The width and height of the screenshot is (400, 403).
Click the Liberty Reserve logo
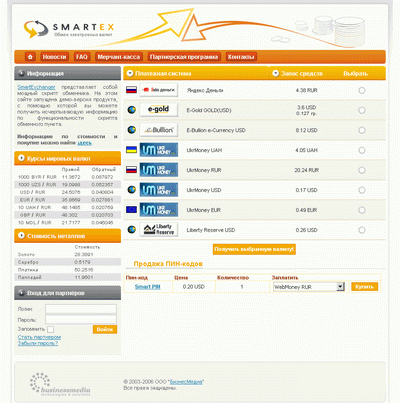(x=158, y=230)
